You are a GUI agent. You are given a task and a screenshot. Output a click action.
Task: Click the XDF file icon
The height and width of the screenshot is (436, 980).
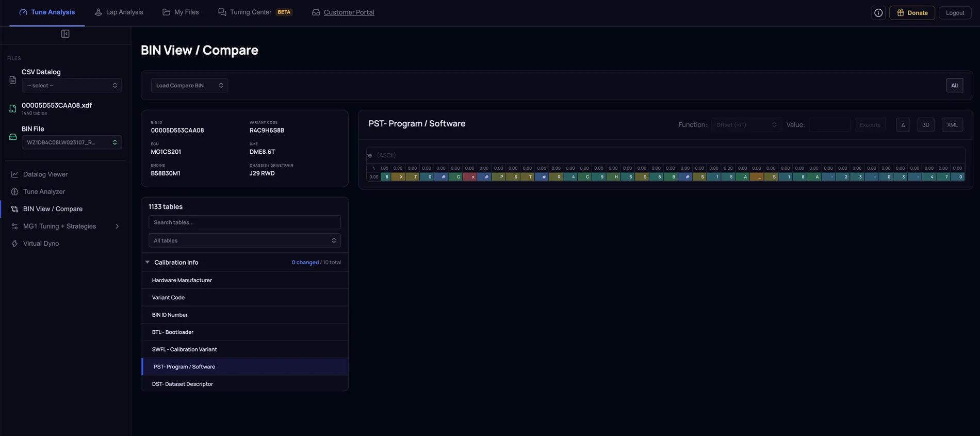click(13, 108)
